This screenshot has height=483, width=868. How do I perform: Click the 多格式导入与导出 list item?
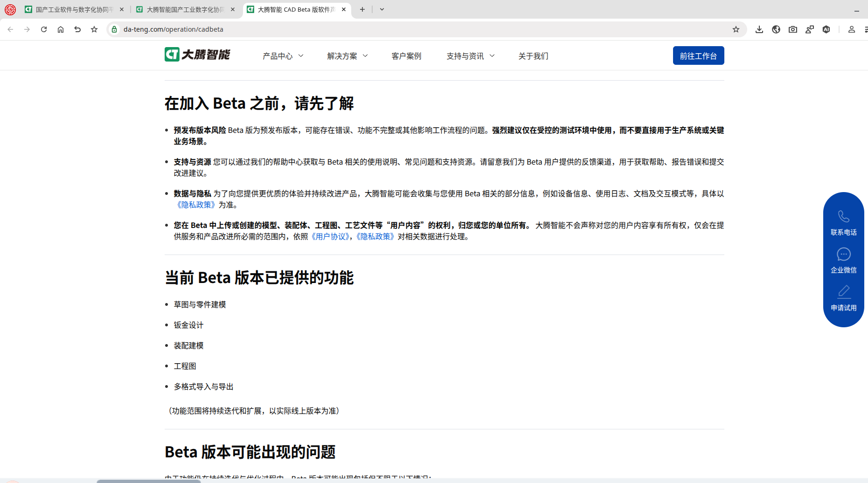203,387
